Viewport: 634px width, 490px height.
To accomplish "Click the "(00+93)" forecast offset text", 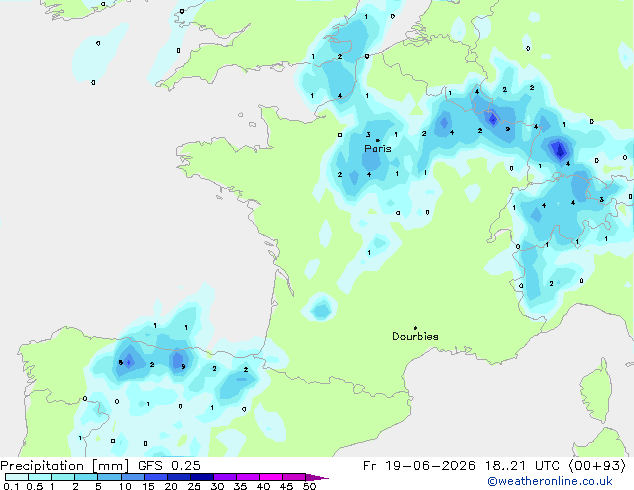I will click(x=598, y=466).
